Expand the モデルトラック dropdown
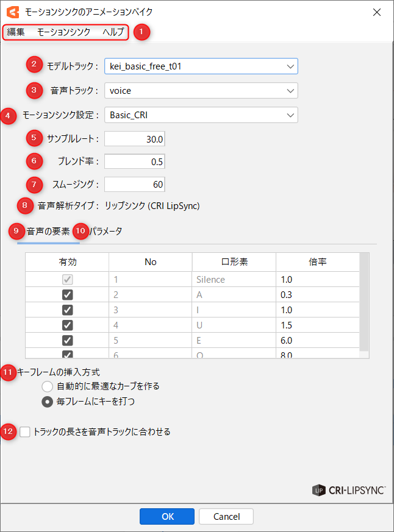This screenshot has width=394, height=532. tap(201, 66)
